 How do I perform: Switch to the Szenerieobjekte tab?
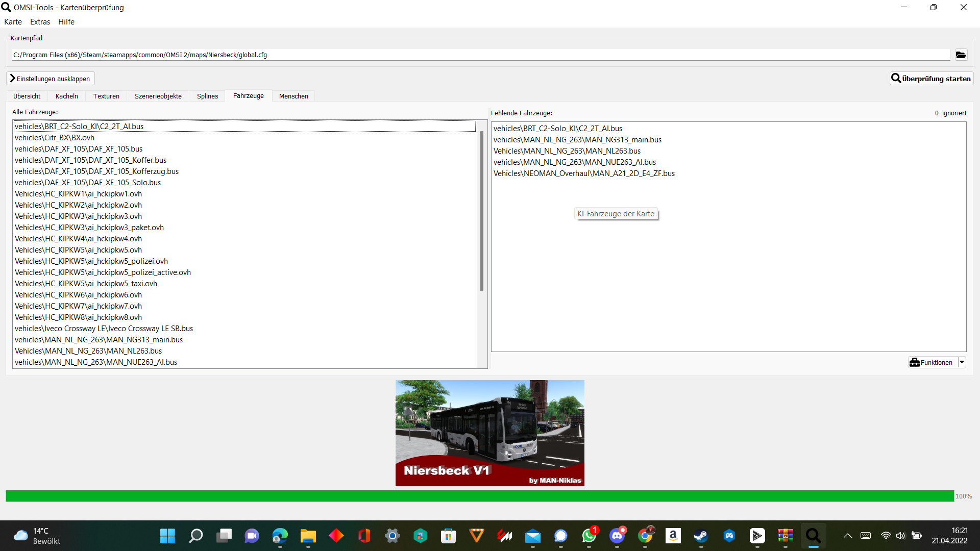[158, 96]
